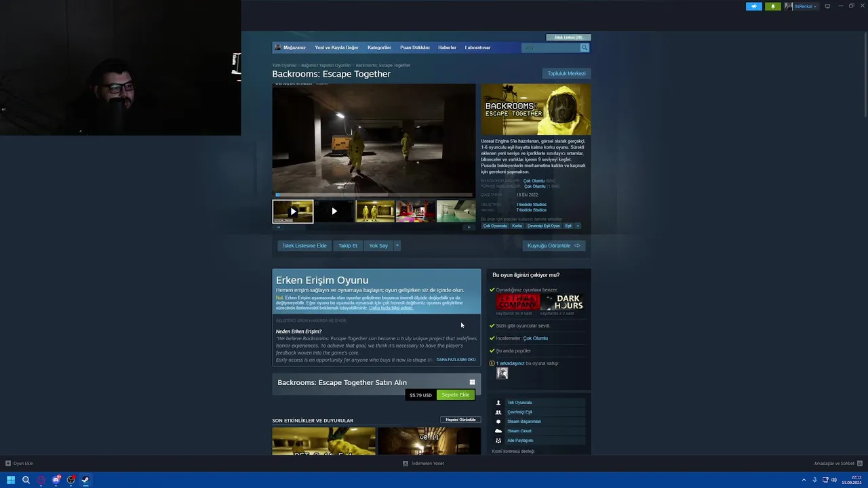Open the recent reviews Çok Olumlu link
The image size is (868, 488).
click(x=534, y=181)
